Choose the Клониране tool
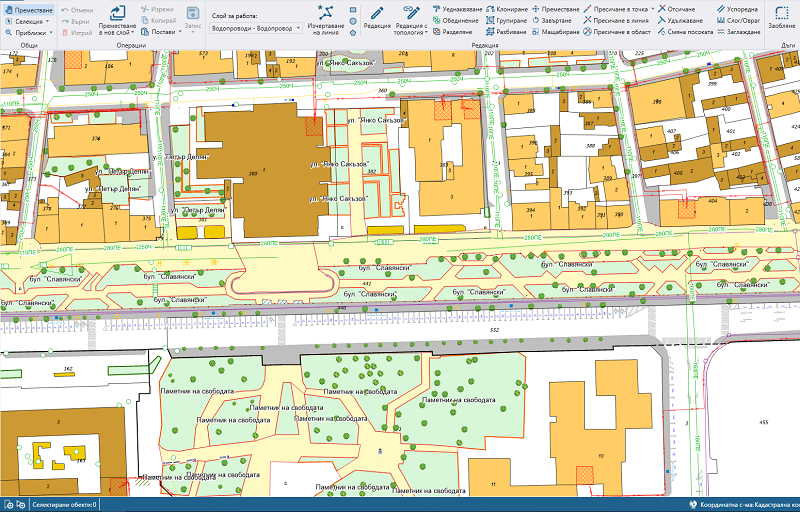This screenshot has width=800, height=512. [508, 8]
